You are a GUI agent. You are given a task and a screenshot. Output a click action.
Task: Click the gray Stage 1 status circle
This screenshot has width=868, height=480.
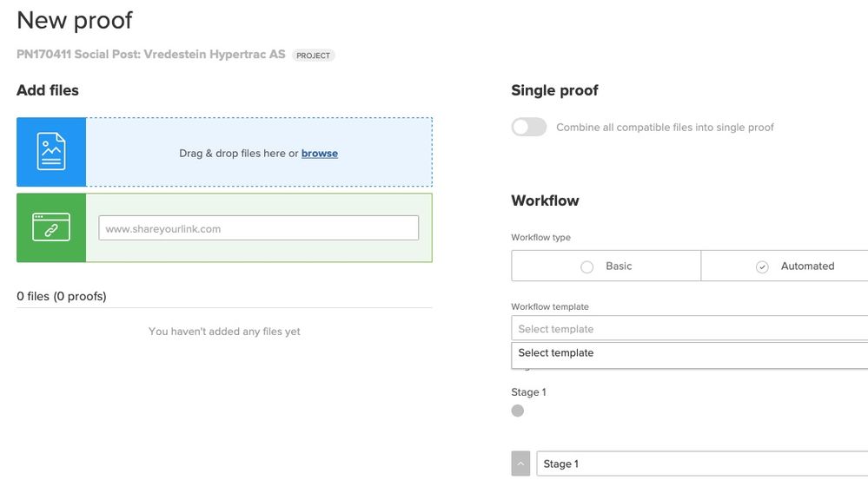pos(518,411)
